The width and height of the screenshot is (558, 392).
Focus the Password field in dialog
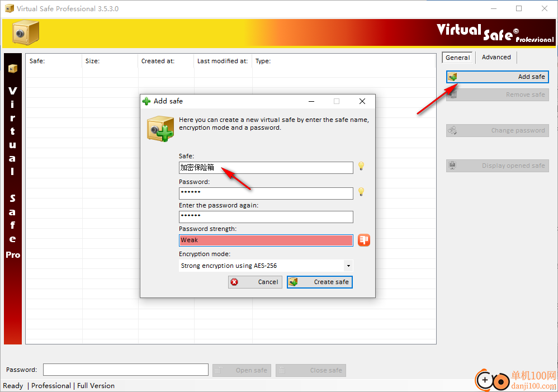(x=266, y=193)
